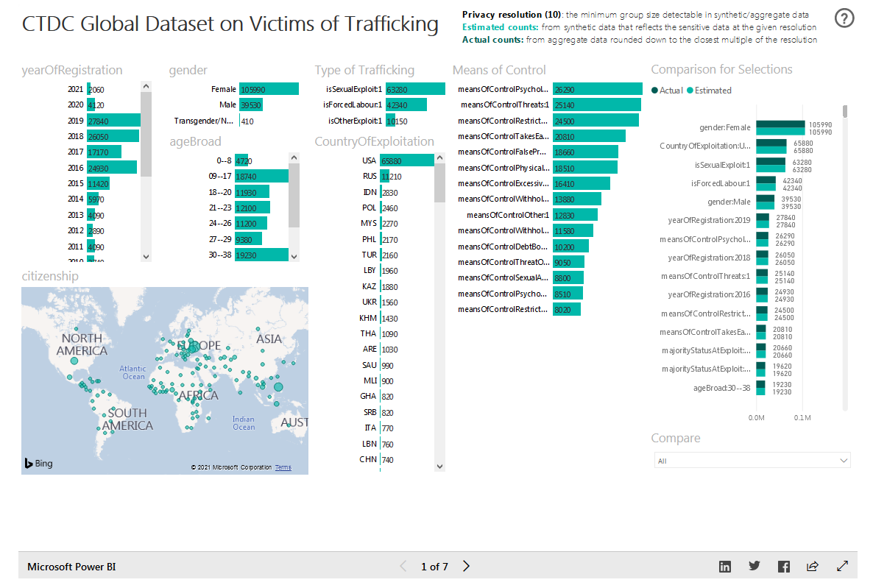The height and width of the screenshot is (588, 887).
Task: Click the ageBroad scrollbar thumb
Action: pos(294,195)
